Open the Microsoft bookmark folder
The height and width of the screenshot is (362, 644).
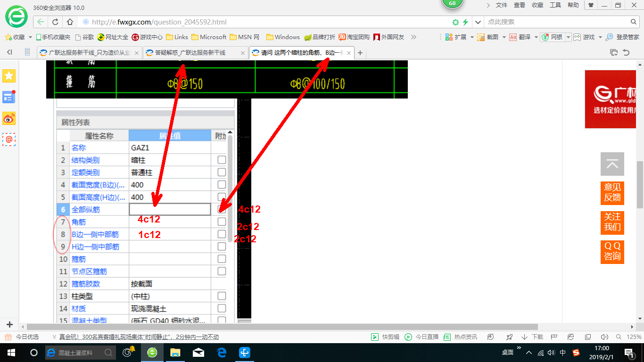[x=209, y=37]
